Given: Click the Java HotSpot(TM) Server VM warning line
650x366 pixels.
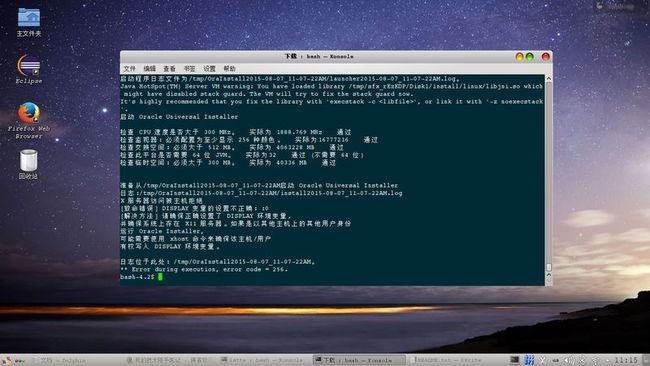Looking at the screenshot, I should click(x=332, y=87).
